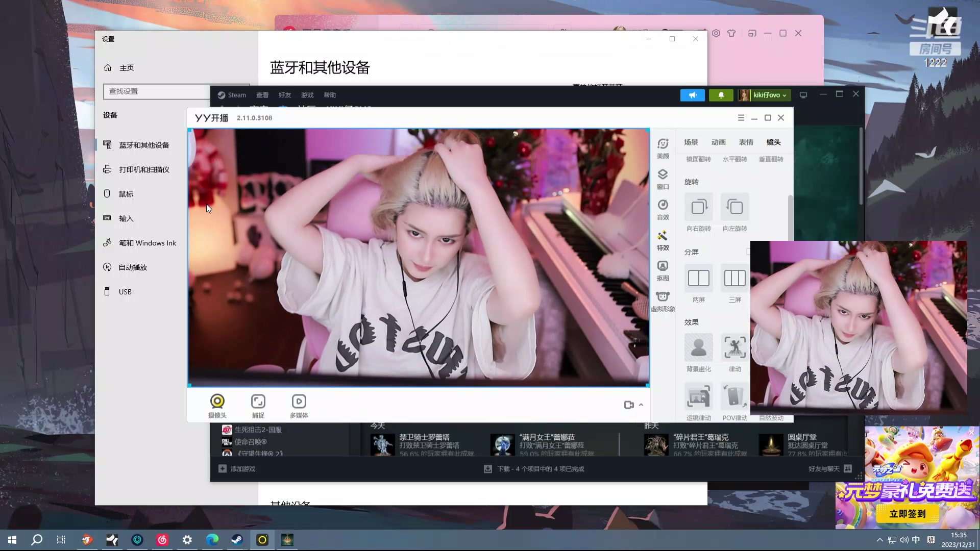
Task: Open the YY开播 hamburger menu
Action: click(x=741, y=118)
